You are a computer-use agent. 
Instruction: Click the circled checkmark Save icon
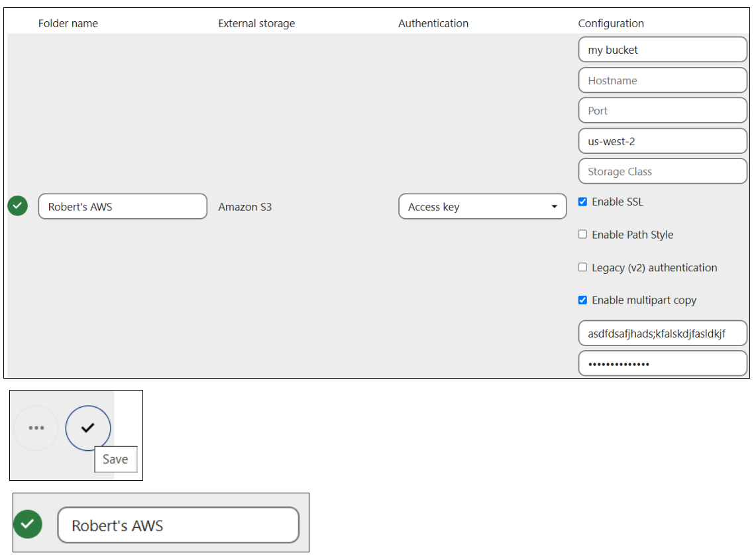(88, 428)
